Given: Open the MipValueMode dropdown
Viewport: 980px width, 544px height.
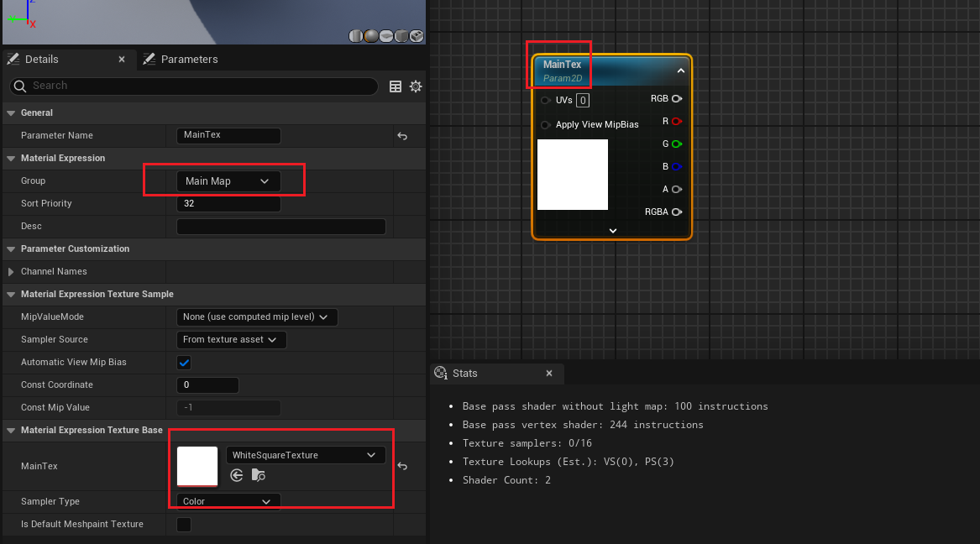Looking at the screenshot, I should pyautogui.click(x=257, y=317).
